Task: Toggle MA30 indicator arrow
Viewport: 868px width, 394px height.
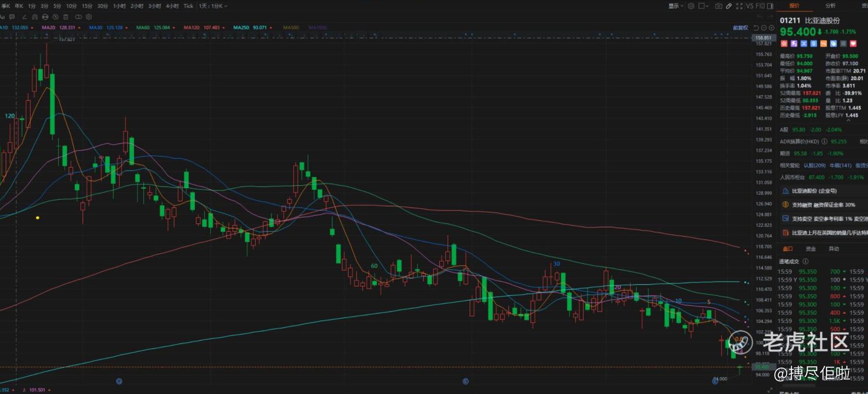Action: coord(126,28)
